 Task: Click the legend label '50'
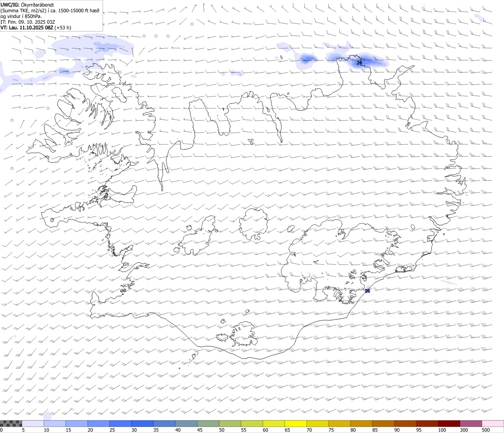click(221, 430)
